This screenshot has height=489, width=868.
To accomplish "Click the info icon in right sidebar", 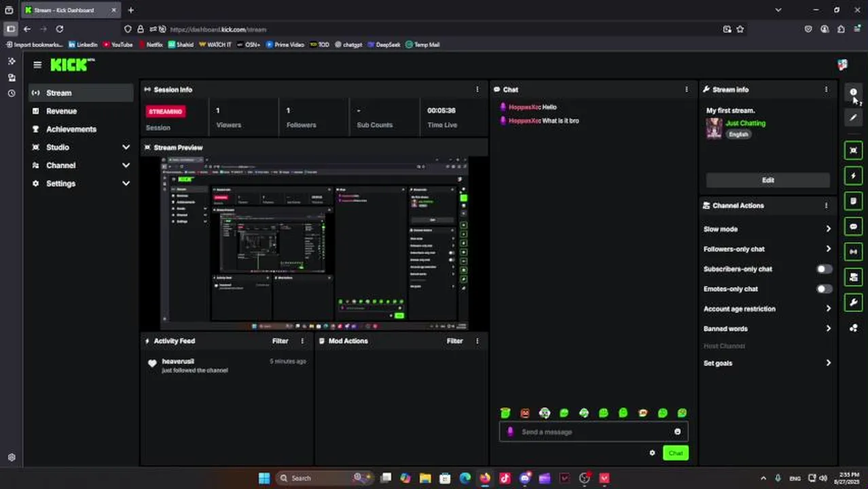I will tap(853, 92).
